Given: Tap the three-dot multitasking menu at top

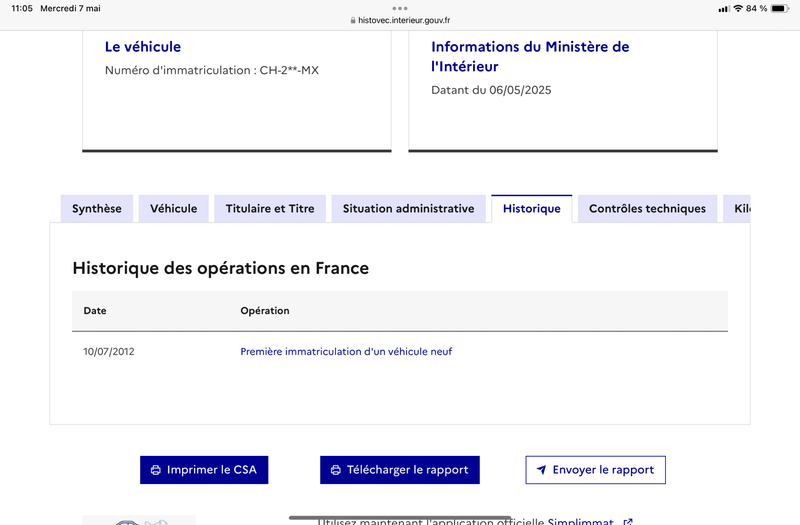Looking at the screenshot, I should click(400, 8).
